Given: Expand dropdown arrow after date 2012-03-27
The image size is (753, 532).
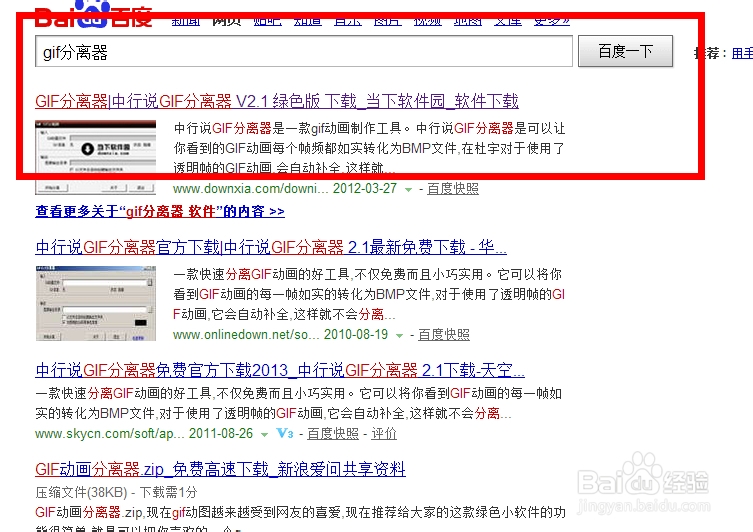Looking at the screenshot, I should coord(408,190).
